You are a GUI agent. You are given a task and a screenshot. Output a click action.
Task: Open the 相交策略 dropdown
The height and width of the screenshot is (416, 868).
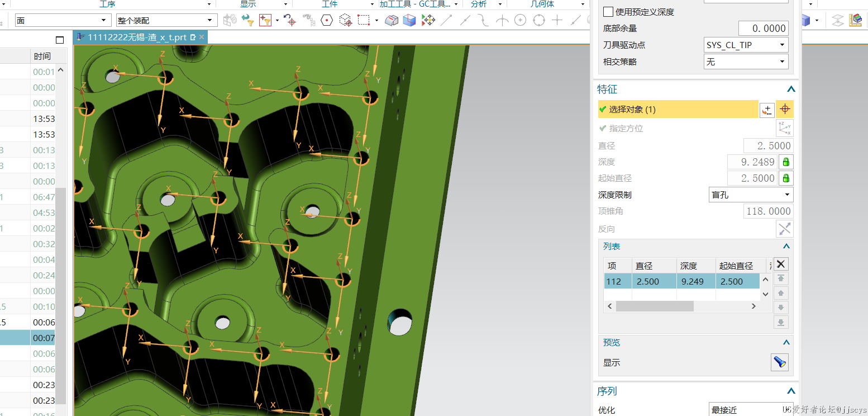746,62
